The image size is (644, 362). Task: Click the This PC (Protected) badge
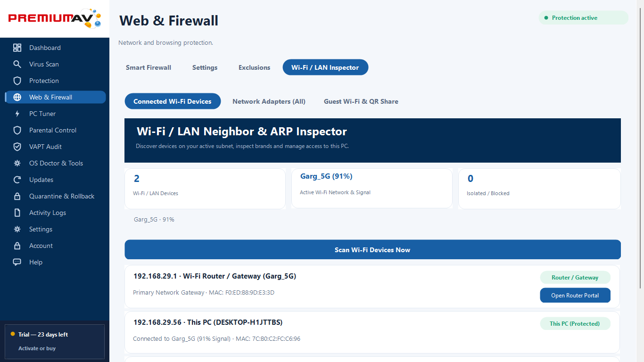575,324
